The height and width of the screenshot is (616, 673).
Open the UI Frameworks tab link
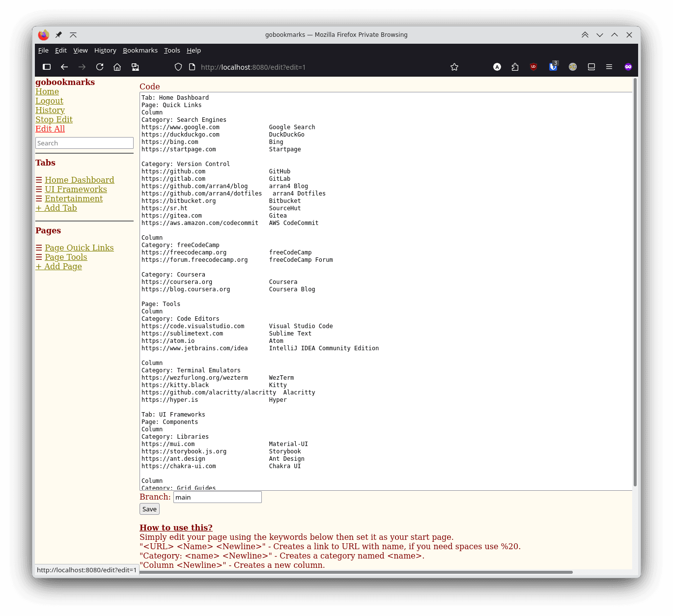(x=76, y=189)
